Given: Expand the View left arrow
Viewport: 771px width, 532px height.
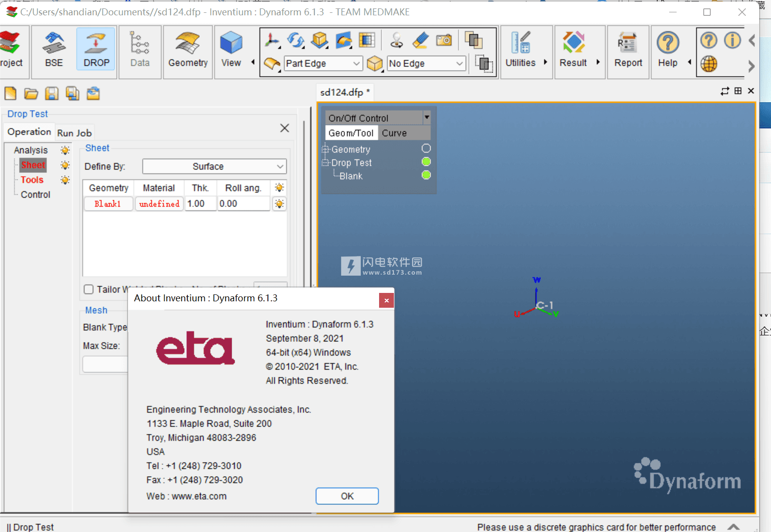Looking at the screenshot, I should pos(253,62).
